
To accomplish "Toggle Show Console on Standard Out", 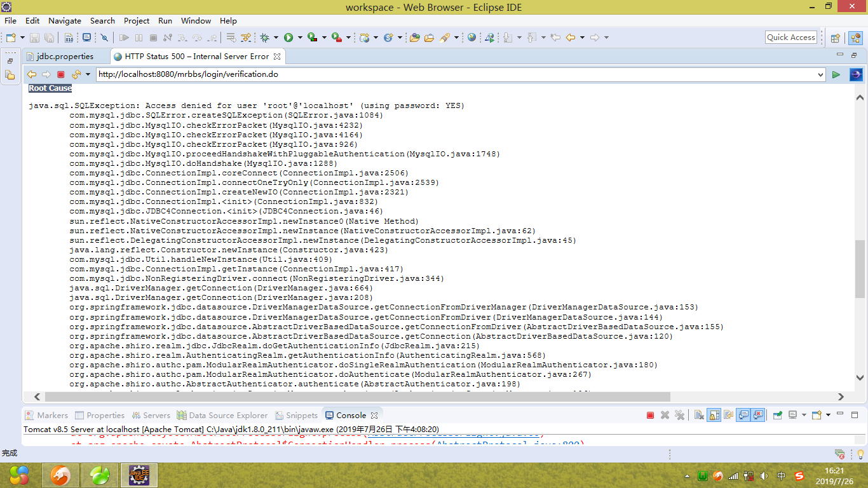I will (743, 415).
